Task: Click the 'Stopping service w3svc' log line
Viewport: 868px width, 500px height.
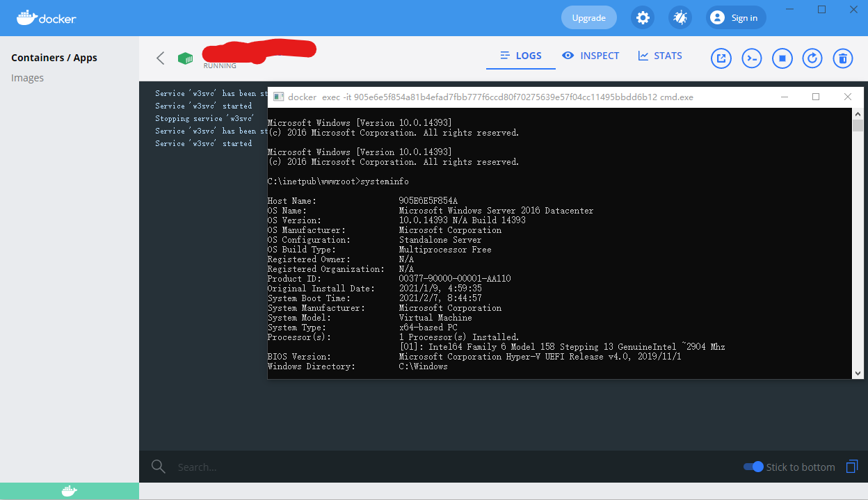Action: pyautogui.click(x=204, y=118)
